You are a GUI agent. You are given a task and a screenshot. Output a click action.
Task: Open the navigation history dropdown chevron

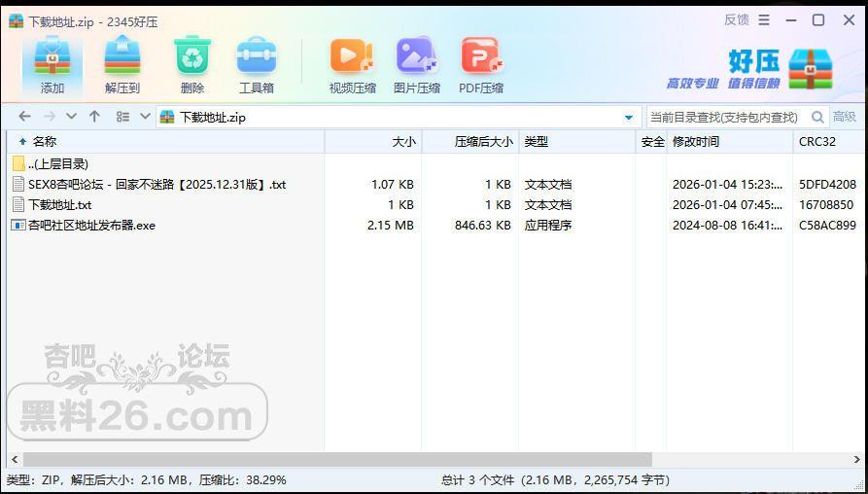71,117
